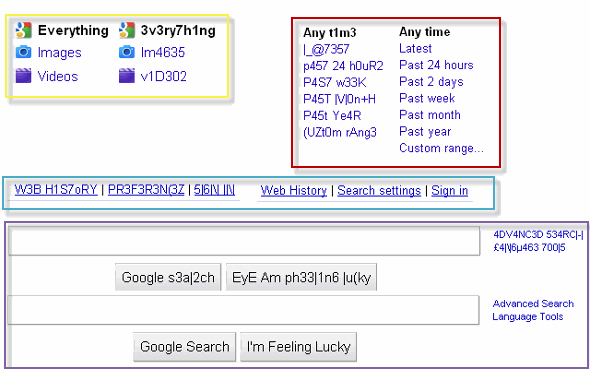Click the Any time heading
Screen dimensions: 590x369
tap(424, 32)
